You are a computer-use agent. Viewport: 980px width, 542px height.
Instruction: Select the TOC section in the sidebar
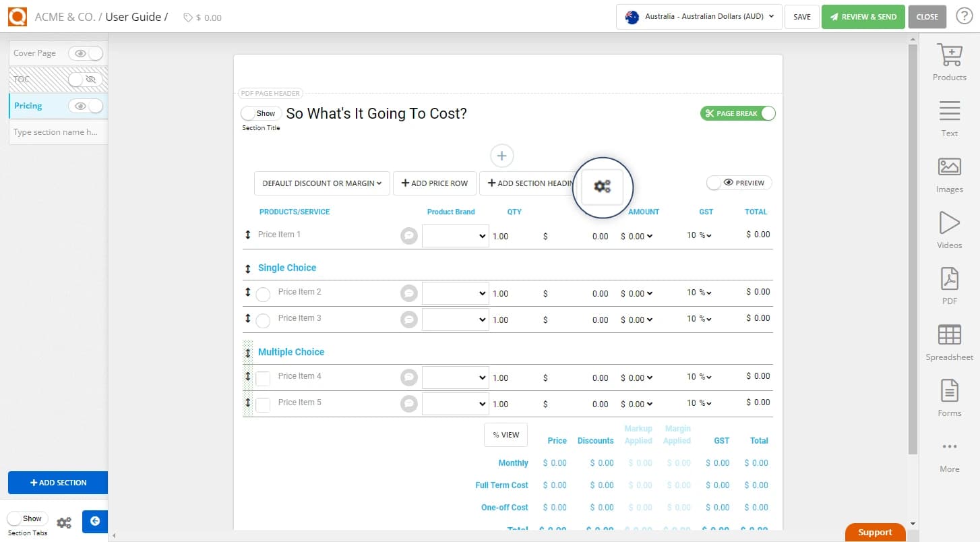22,79
